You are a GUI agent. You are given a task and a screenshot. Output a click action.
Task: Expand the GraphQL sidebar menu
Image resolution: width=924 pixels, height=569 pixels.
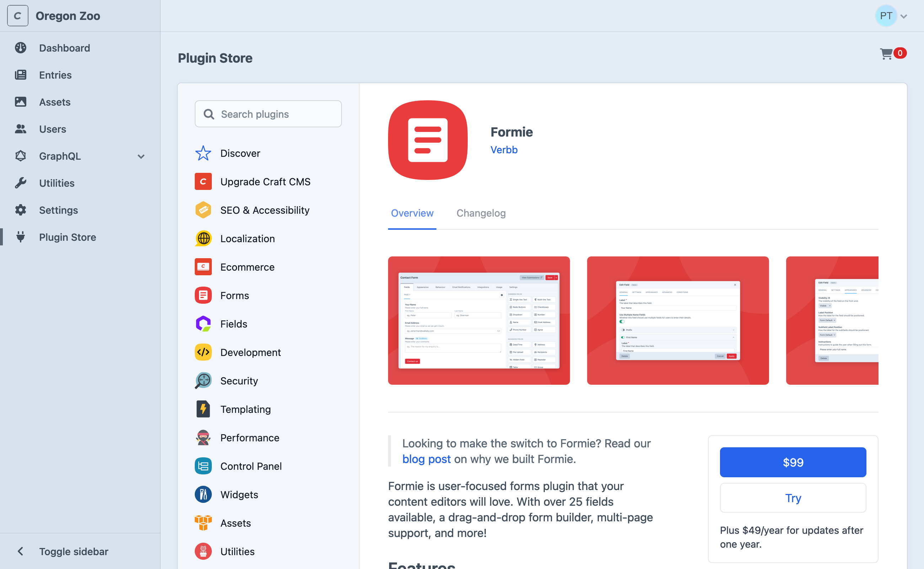coord(141,156)
